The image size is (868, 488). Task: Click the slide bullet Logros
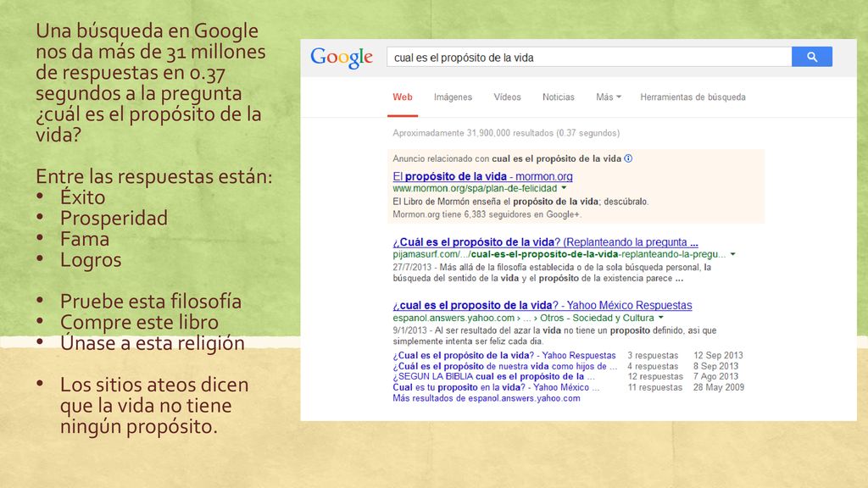click(91, 260)
